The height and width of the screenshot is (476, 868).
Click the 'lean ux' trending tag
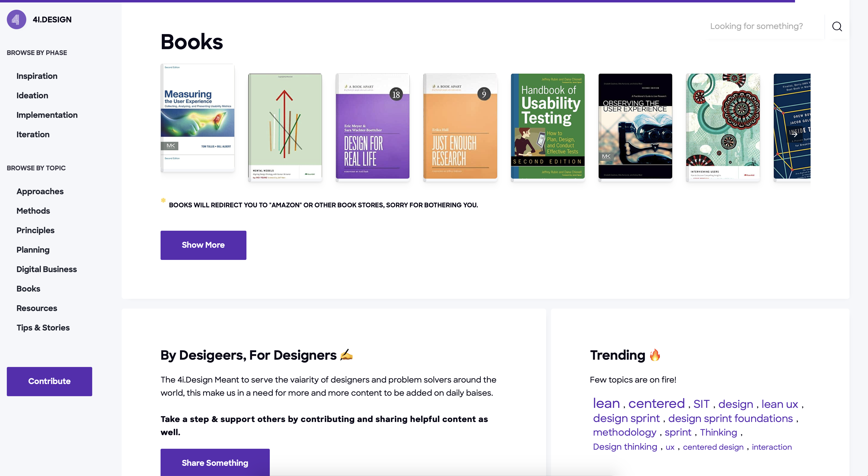point(779,404)
